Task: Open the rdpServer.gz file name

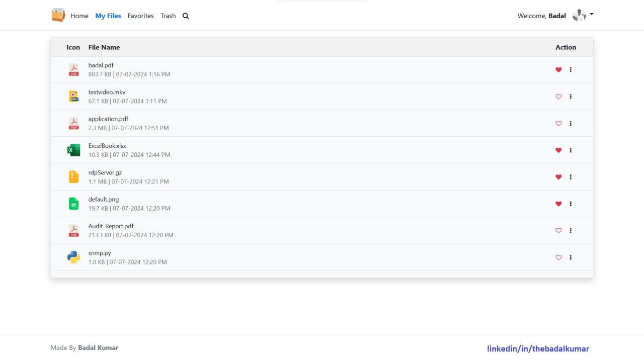Action: [x=105, y=172]
